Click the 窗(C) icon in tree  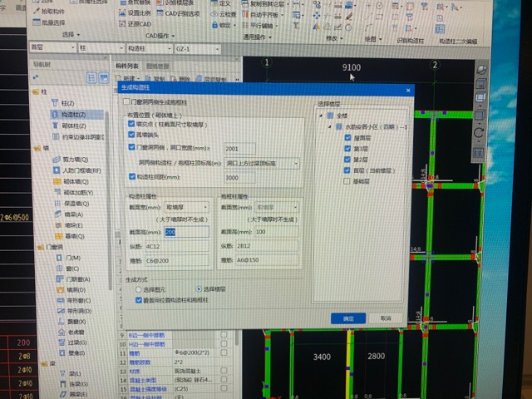(59, 268)
